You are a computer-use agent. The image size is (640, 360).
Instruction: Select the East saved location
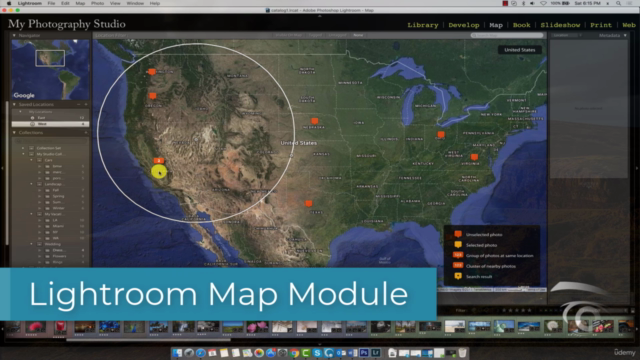50,118
